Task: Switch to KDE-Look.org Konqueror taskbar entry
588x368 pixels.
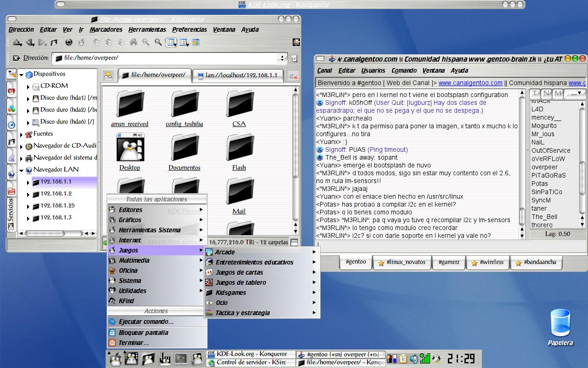Action: (250, 354)
